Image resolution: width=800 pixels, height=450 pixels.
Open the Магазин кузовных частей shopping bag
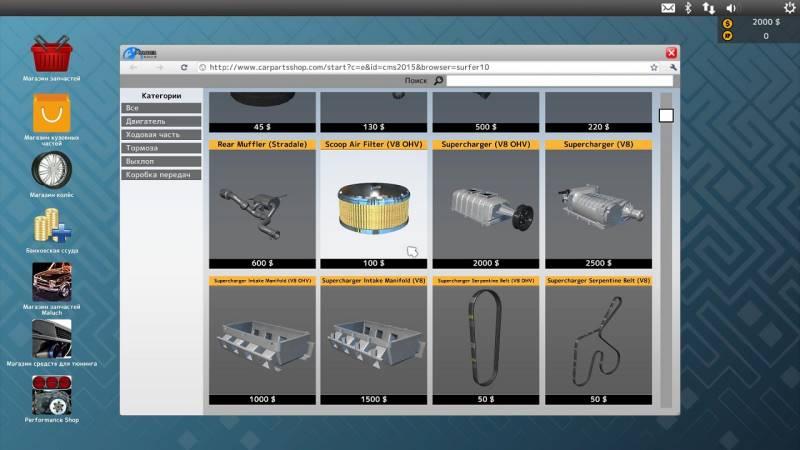[51, 113]
